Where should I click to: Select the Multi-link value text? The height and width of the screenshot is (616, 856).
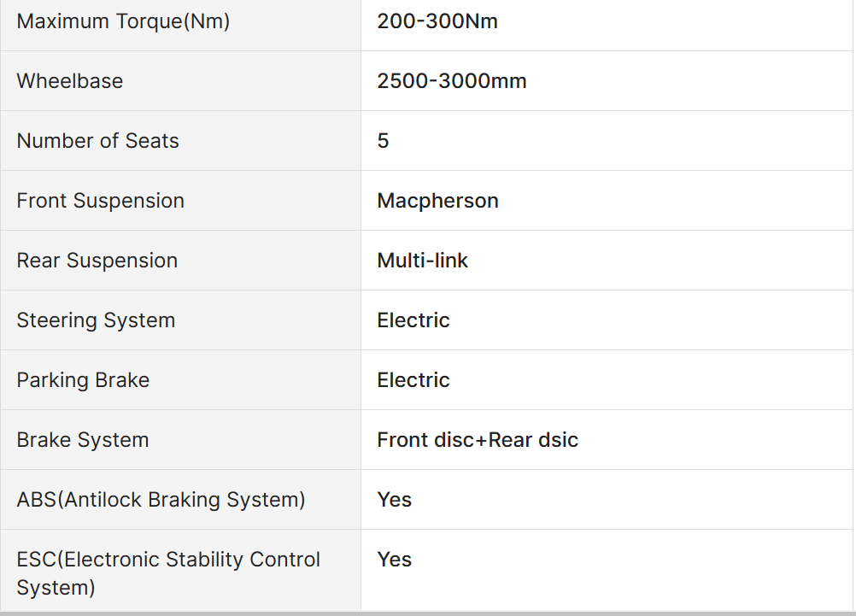pos(422,261)
